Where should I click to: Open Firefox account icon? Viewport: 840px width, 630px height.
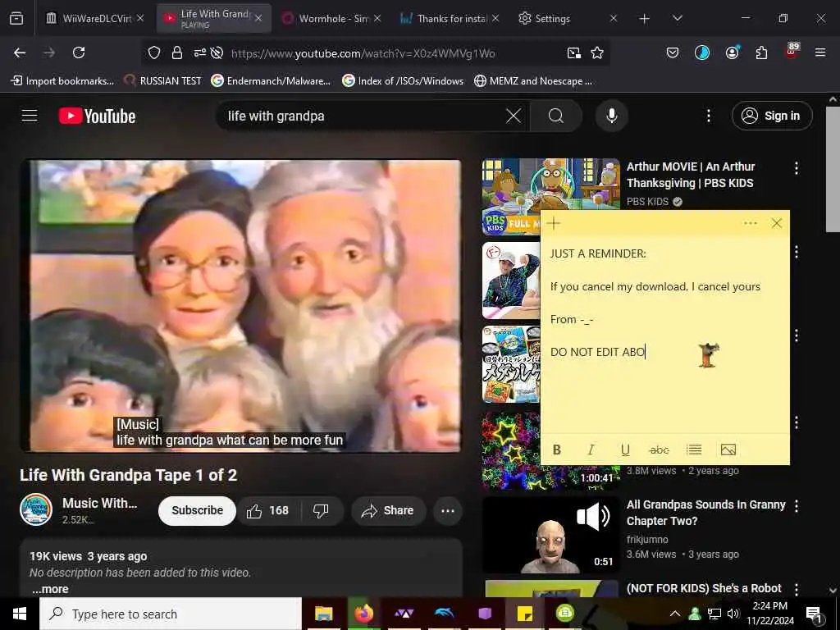click(x=732, y=52)
